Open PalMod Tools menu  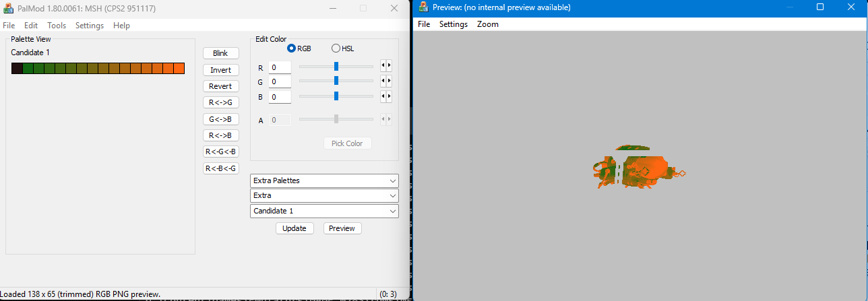57,26
